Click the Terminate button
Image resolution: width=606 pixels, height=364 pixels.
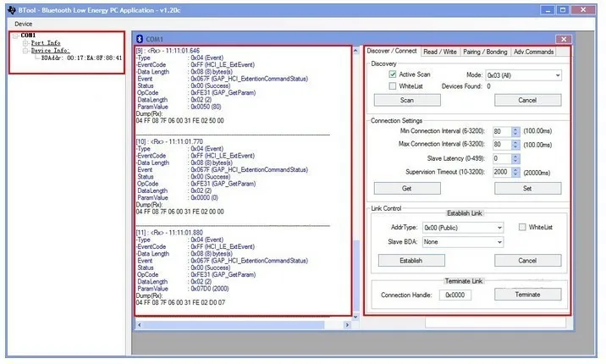[527, 295]
